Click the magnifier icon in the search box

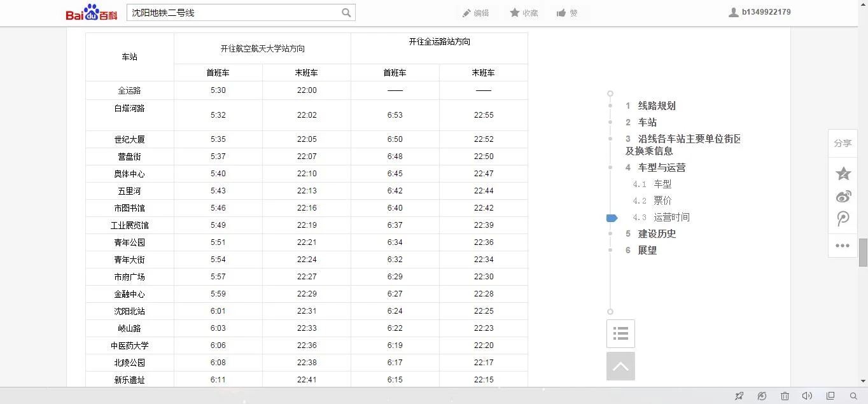(x=346, y=12)
